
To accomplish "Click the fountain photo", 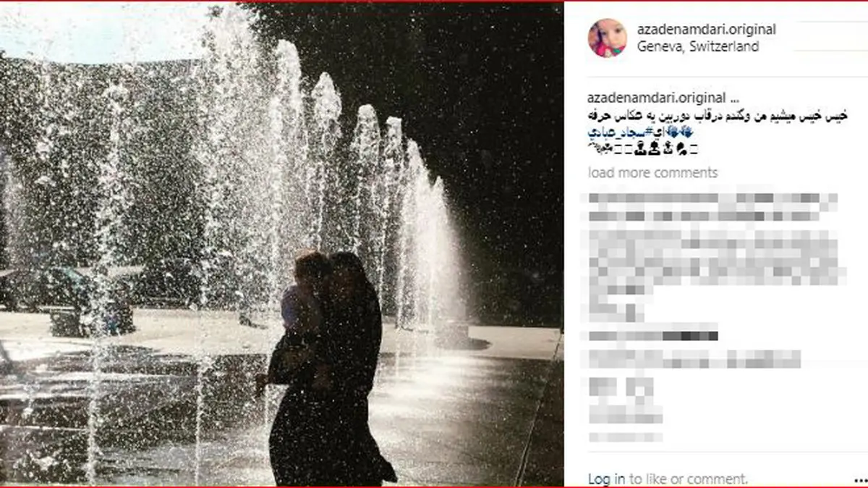I will click(x=281, y=244).
